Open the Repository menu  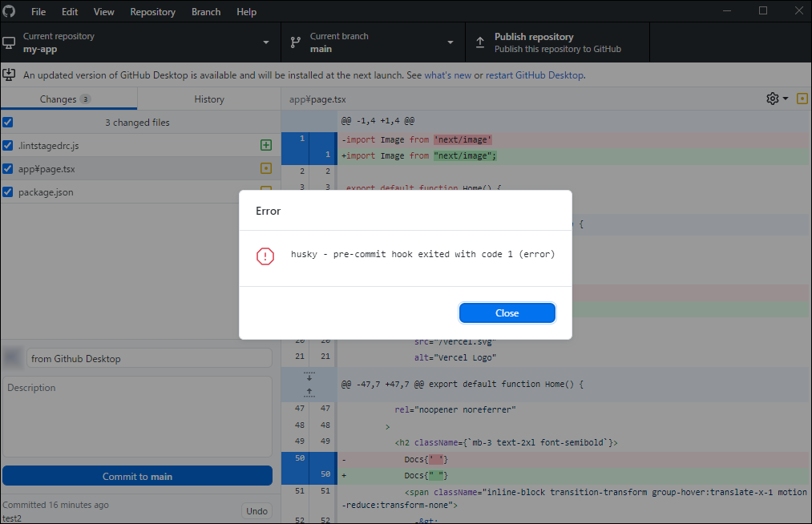[153, 11]
